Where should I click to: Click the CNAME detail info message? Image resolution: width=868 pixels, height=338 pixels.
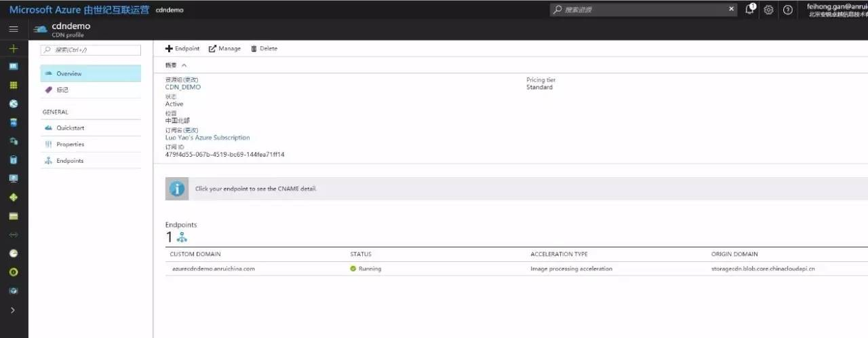(x=256, y=189)
